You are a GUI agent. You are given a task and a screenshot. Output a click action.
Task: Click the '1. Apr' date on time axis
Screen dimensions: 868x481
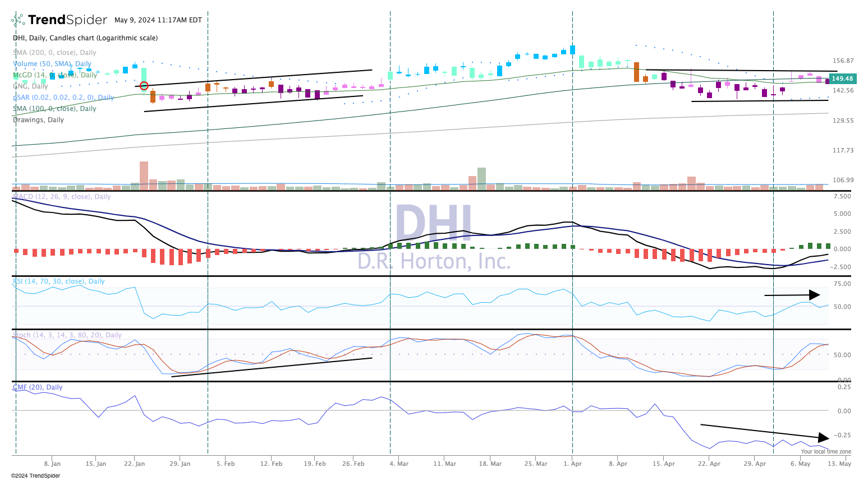point(572,464)
